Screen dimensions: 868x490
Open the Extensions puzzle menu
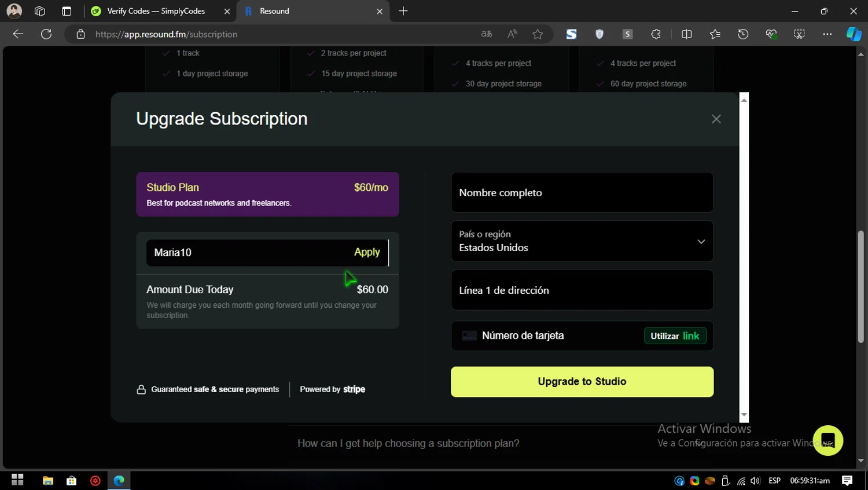click(x=656, y=34)
